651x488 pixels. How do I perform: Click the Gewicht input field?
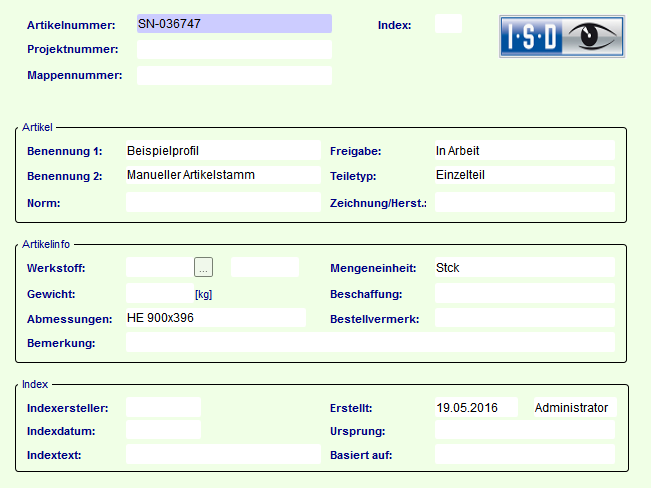point(158,294)
